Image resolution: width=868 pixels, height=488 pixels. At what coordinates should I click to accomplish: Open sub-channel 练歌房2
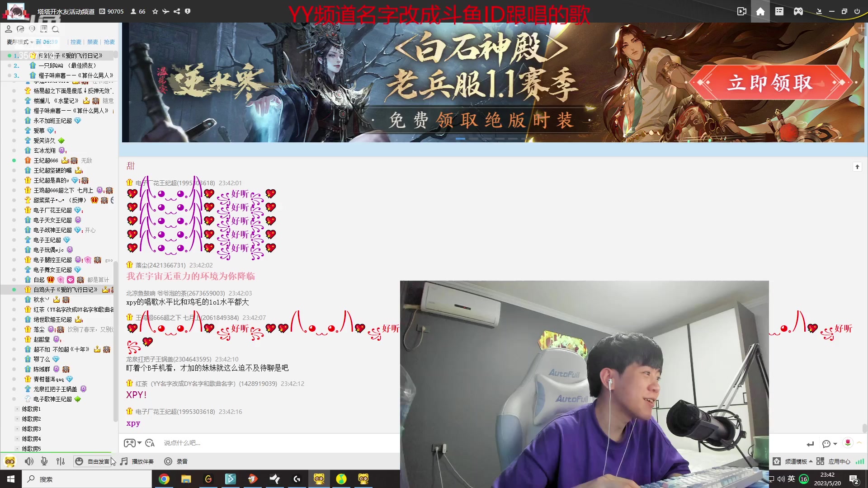coord(31,419)
